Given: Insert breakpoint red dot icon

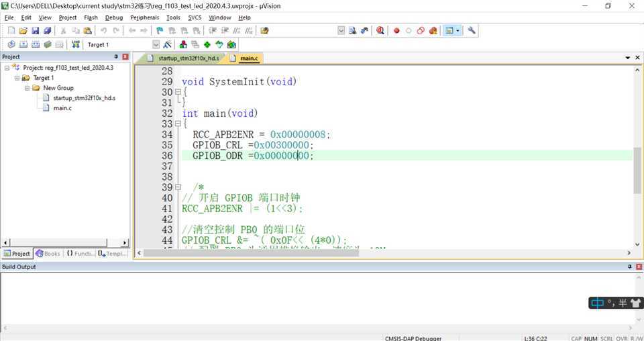Looking at the screenshot, I should pos(396,30).
